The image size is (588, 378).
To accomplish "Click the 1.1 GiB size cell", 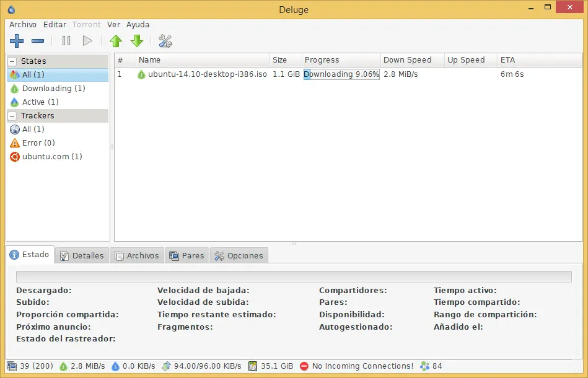I will (x=286, y=74).
